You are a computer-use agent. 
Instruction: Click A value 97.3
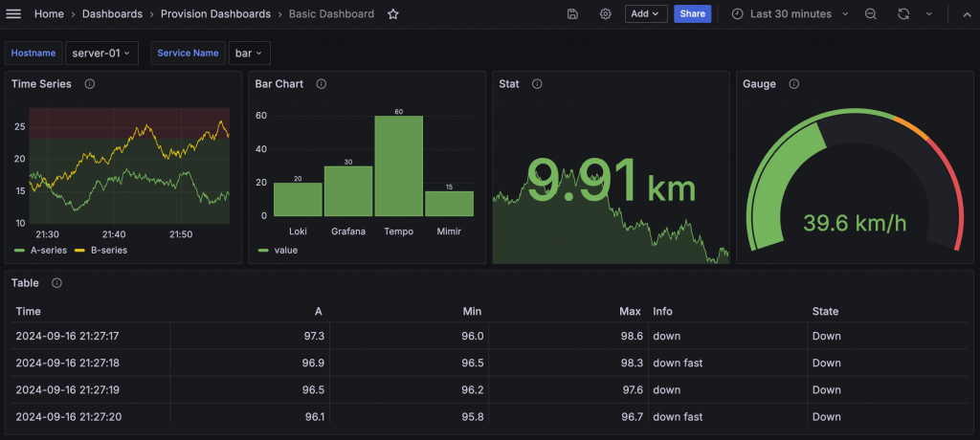pyautogui.click(x=314, y=337)
